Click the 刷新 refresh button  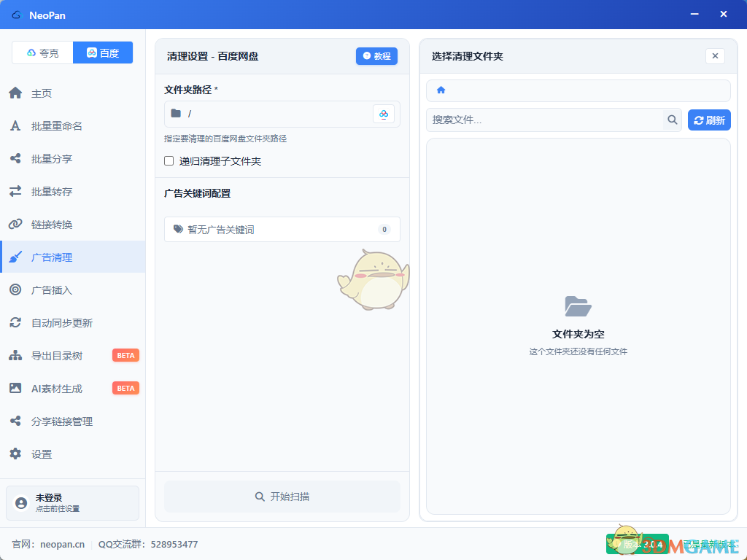[x=709, y=120]
